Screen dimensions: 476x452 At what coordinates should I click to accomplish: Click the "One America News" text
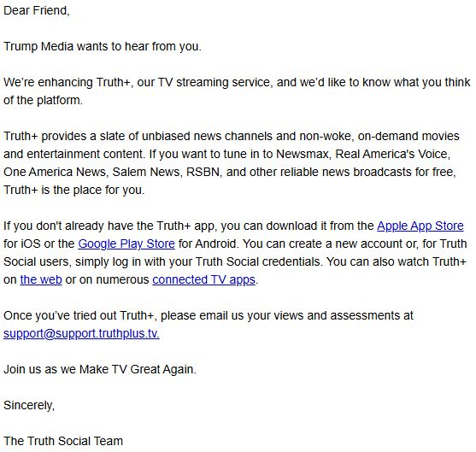tap(55, 172)
